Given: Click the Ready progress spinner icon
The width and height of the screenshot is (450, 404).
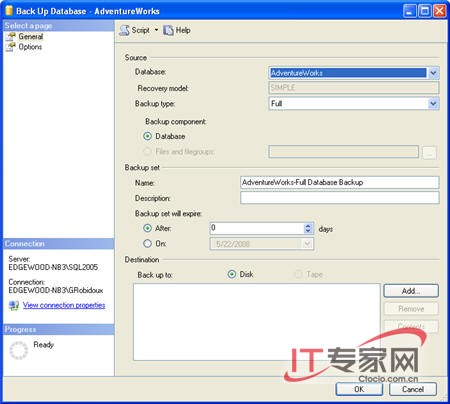Looking at the screenshot, I should [19, 350].
